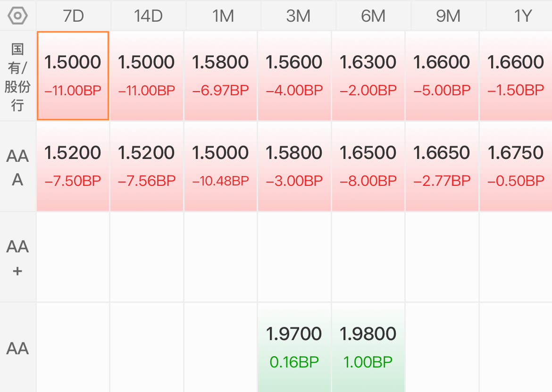Click the AAA row label
The height and width of the screenshot is (392, 552).
17,167
